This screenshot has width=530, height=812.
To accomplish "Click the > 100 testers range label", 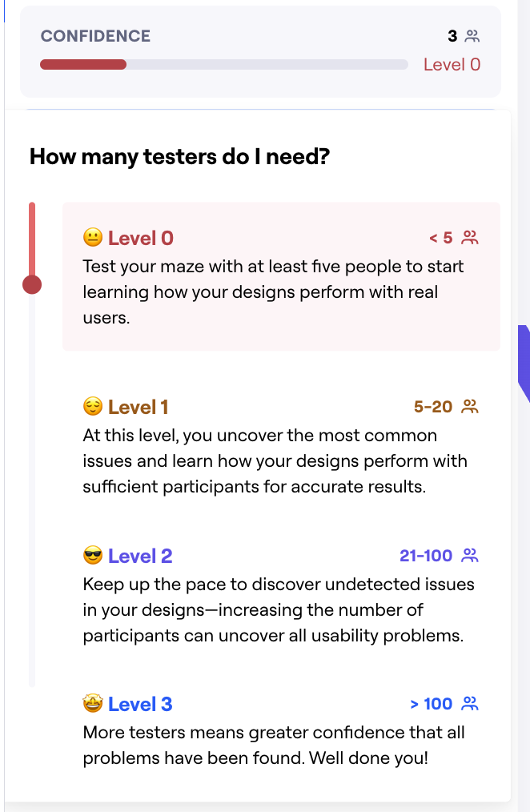I will (432, 704).
